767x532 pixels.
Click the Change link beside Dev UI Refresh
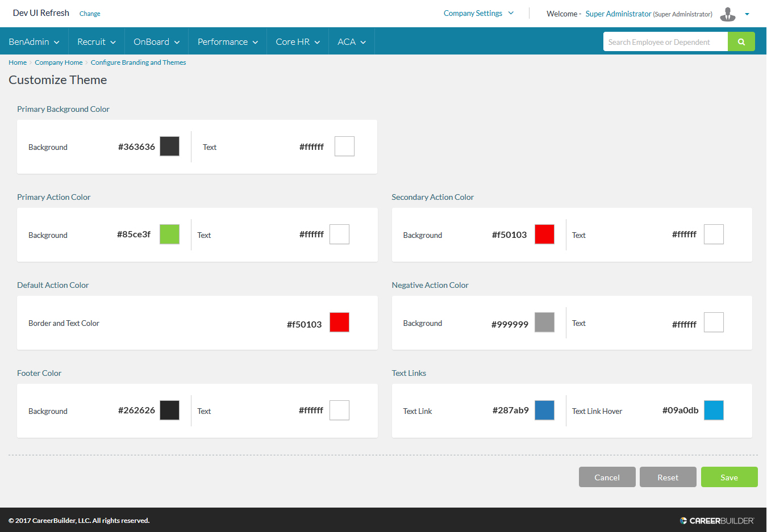90,14
